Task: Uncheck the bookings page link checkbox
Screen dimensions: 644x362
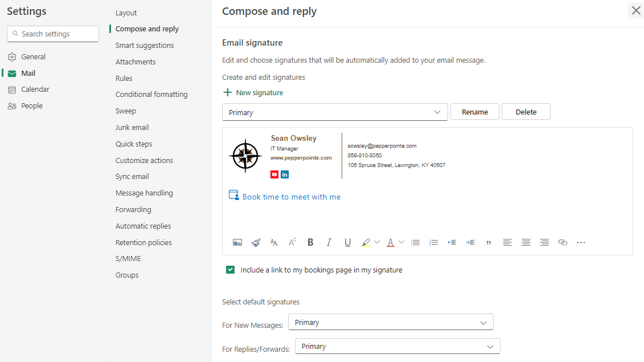Action: click(x=231, y=270)
